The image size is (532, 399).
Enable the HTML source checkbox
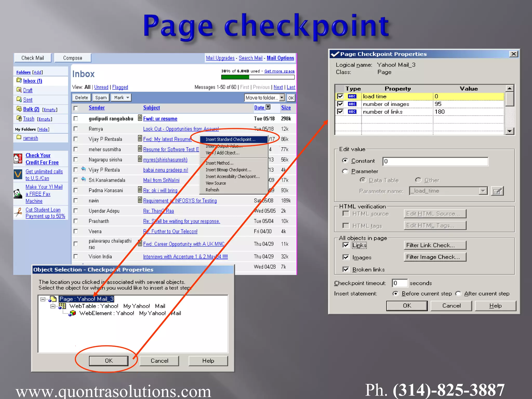(x=346, y=214)
